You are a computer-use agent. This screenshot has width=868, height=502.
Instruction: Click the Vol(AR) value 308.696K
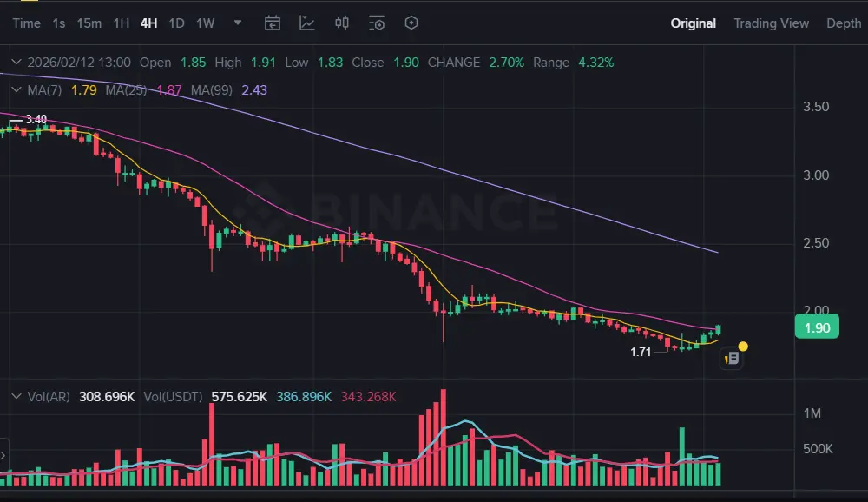(107, 397)
